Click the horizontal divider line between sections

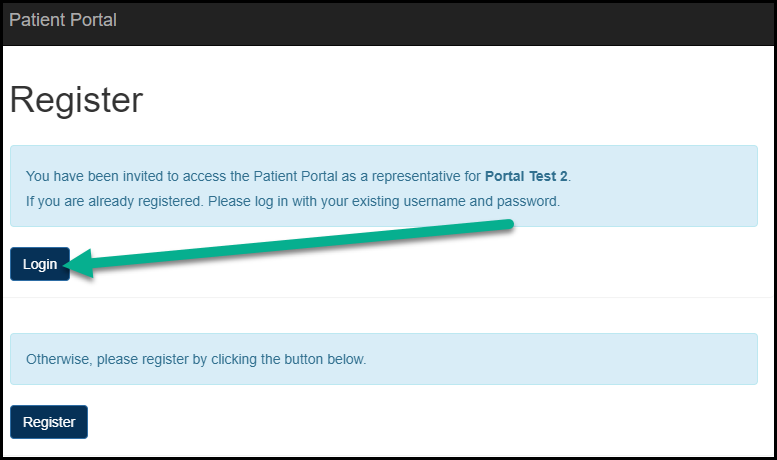click(x=388, y=298)
